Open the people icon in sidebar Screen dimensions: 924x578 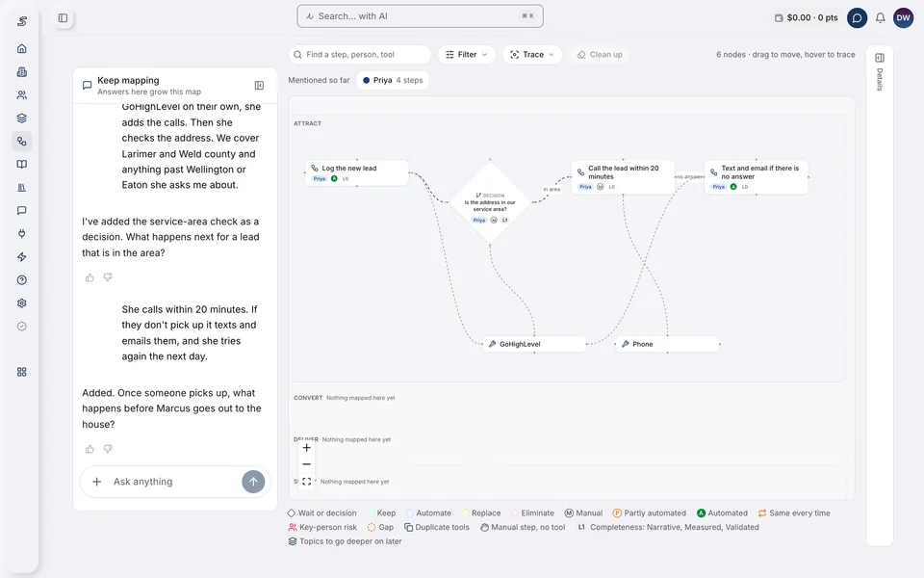[x=22, y=95]
